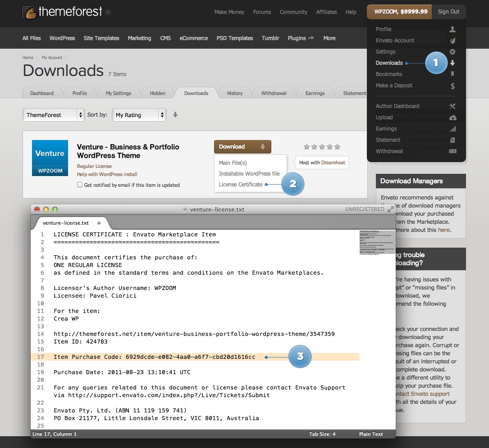
Task: Switch to My Settings tab
Action: point(118,93)
